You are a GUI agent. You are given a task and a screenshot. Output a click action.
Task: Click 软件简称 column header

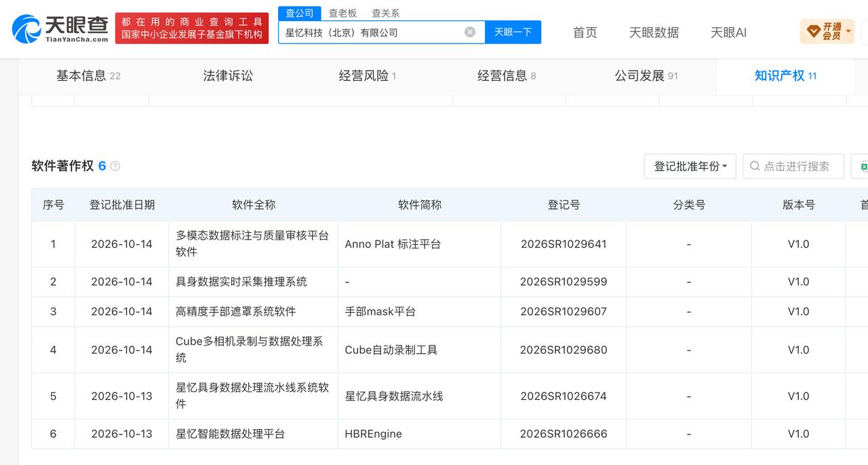420,204
